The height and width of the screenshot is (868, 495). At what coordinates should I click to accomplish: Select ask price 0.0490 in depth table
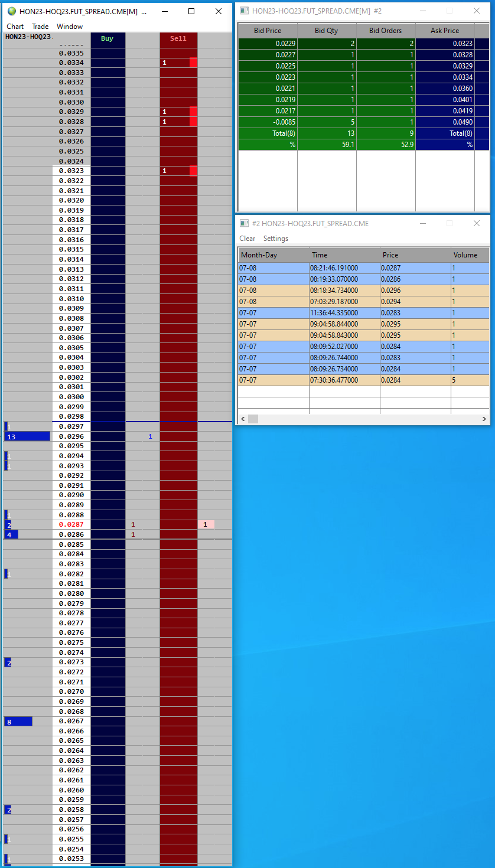[x=445, y=122]
